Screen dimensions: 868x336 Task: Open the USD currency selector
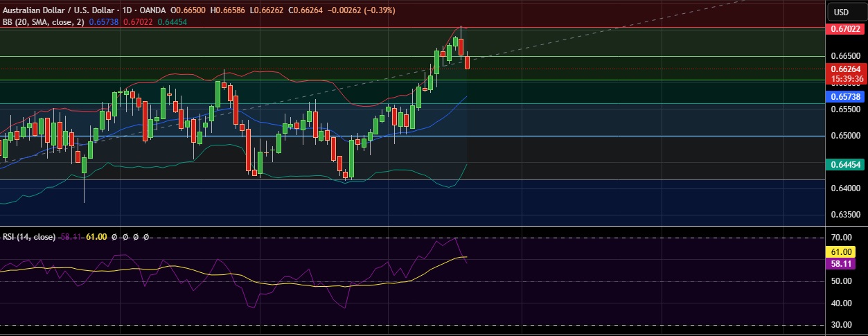coord(841,12)
